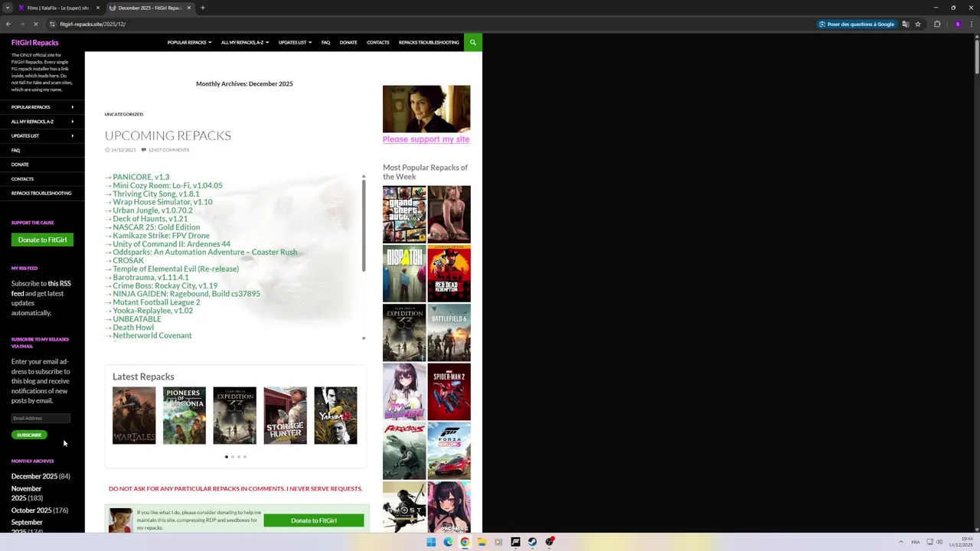Click scroll-down arrow of upcoming repacks list

[364, 338]
